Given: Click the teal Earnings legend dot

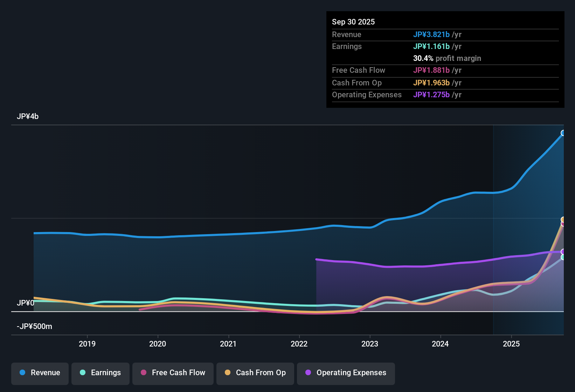Looking at the screenshot, I should click(83, 373).
